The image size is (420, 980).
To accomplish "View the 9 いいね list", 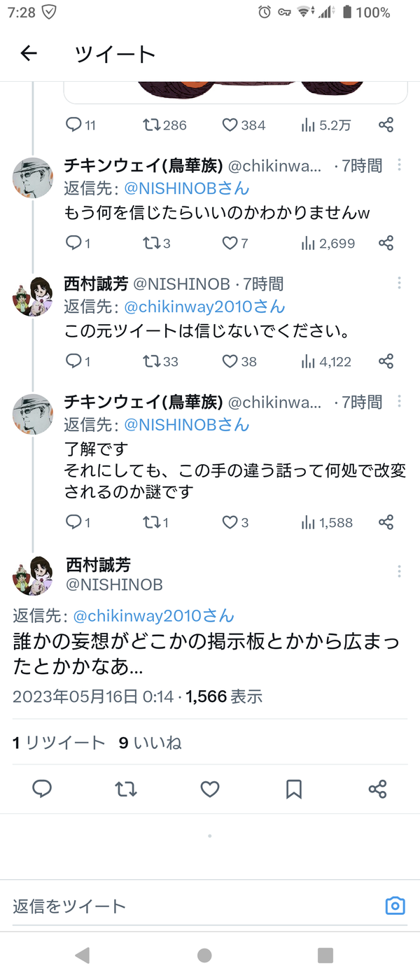I will [150, 743].
